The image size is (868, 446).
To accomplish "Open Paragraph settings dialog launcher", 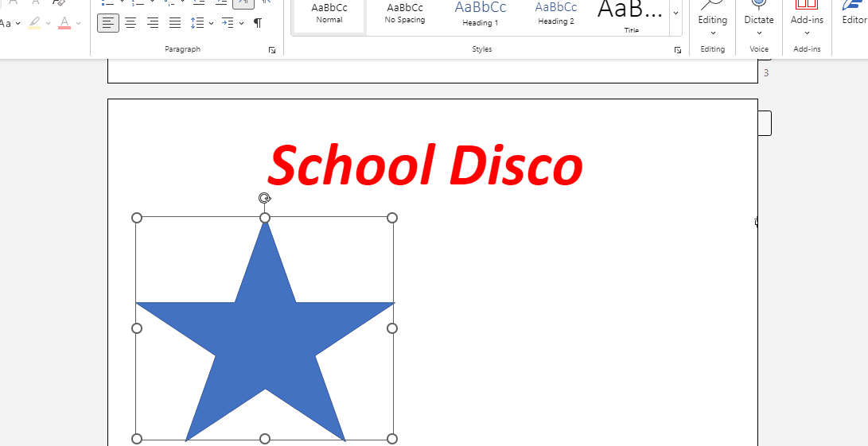I will [x=272, y=50].
